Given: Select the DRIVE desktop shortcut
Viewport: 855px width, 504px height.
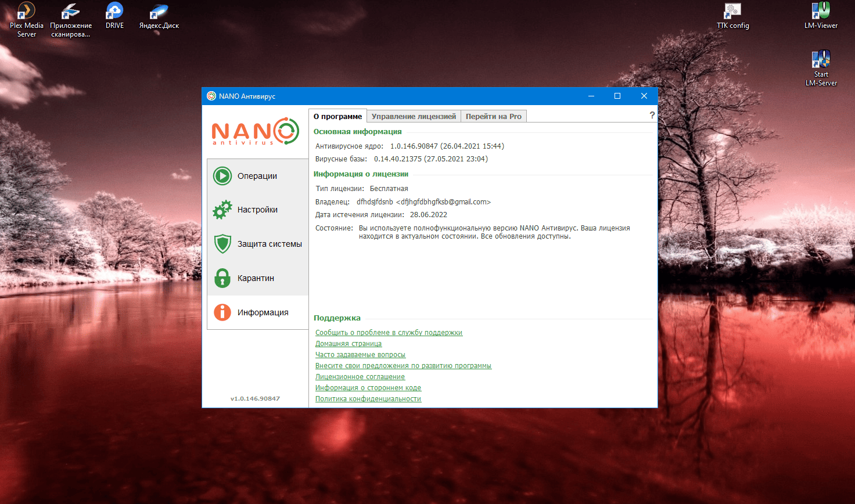Looking at the screenshot, I should coord(114,16).
